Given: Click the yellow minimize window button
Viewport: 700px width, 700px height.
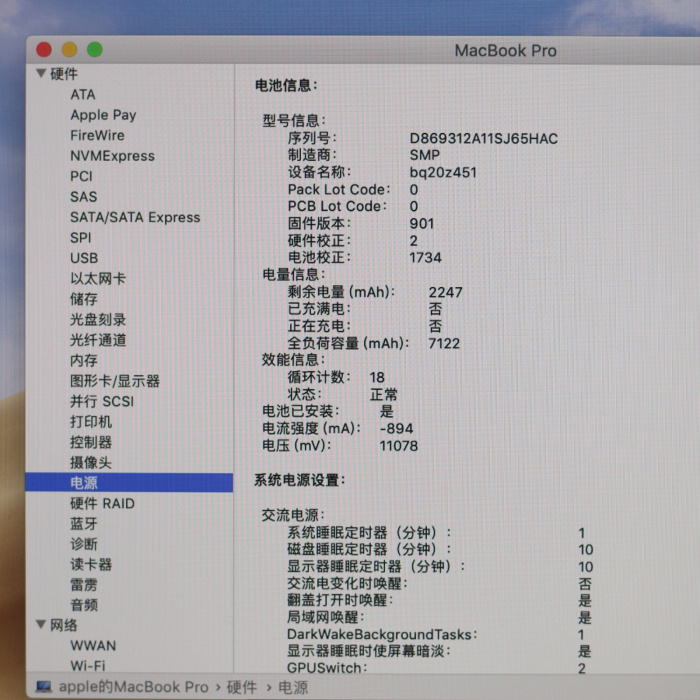Looking at the screenshot, I should [x=69, y=50].
